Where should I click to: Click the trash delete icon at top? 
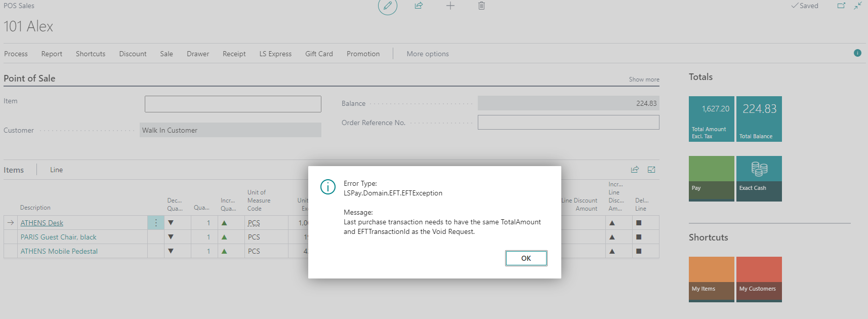(481, 6)
